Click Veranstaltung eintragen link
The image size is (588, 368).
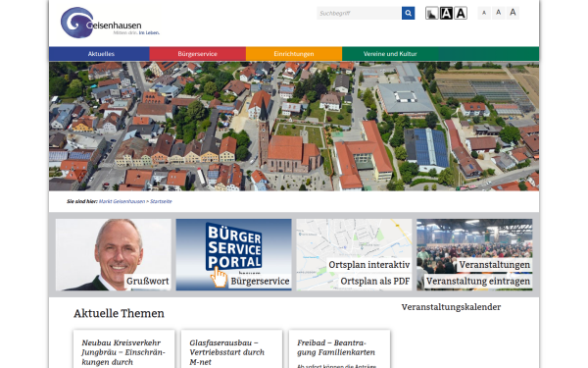[478, 282]
